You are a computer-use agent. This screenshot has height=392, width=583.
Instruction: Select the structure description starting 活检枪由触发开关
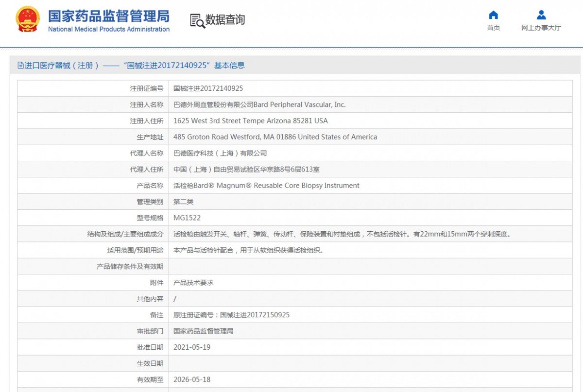(343, 234)
